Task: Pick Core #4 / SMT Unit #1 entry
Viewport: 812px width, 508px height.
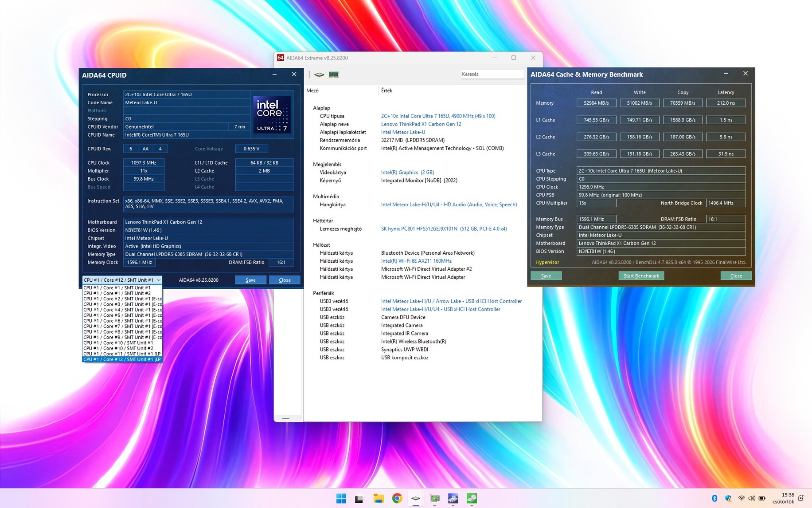Action: 122,310
